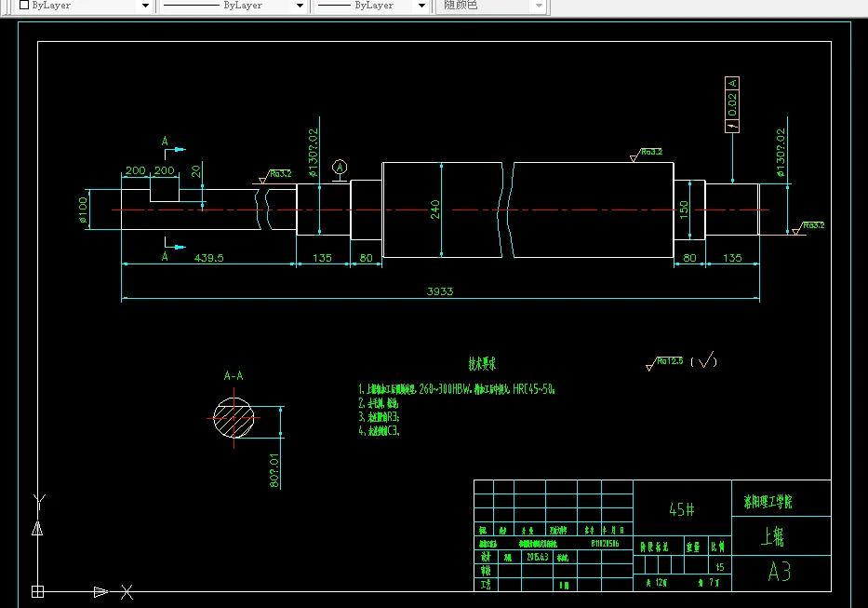Image resolution: width=868 pixels, height=608 pixels.
Task: Select the 240 diameter dimension text
Action: click(435, 209)
